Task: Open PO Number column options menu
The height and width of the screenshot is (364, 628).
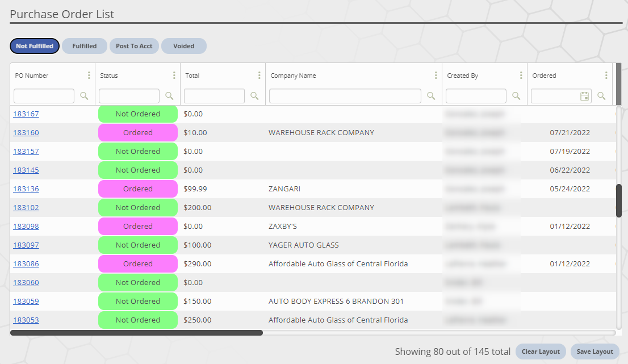Action: point(89,76)
